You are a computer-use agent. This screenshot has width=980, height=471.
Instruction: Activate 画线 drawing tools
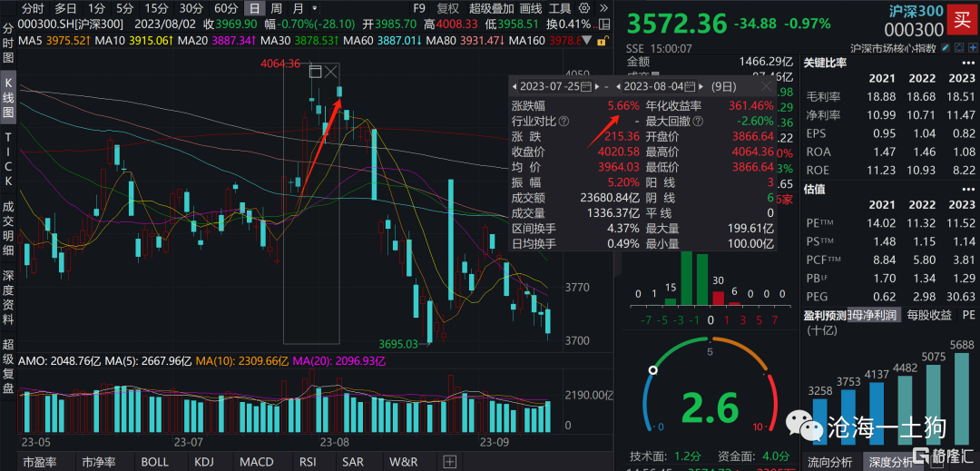531,9
